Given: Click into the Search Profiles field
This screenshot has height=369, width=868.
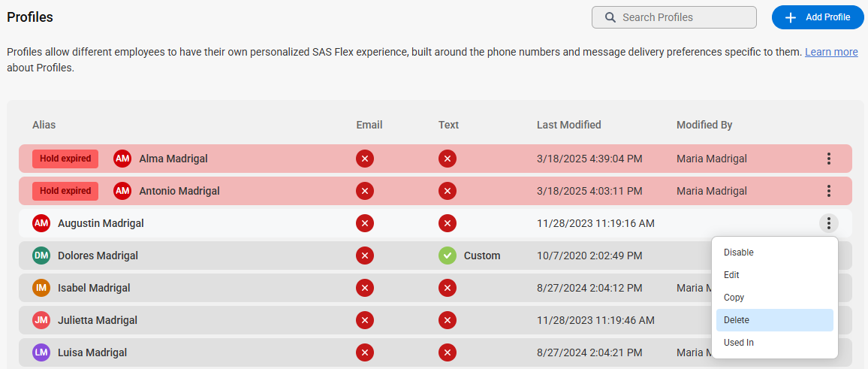Looking at the screenshot, I should click(674, 17).
